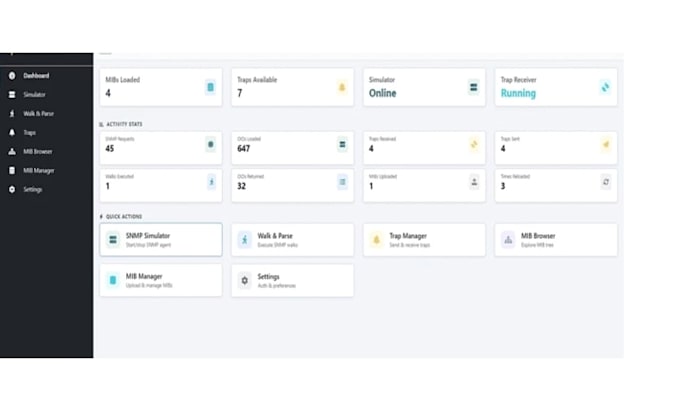Click the icon on the Traps Received card

point(474,144)
